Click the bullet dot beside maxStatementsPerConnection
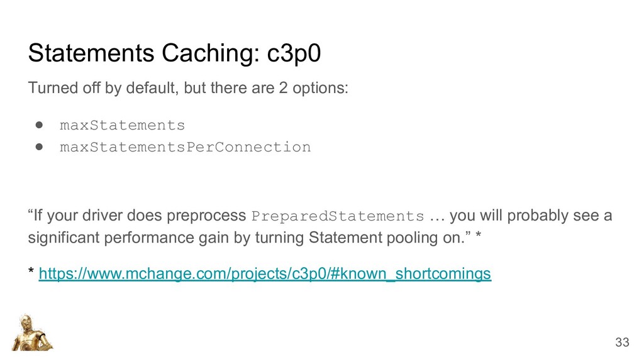The image size is (644, 362). click(x=40, y=146)
